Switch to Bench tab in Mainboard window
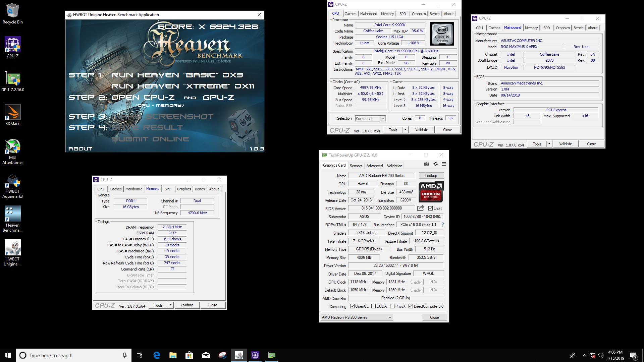 pyautogui.click(x=578, y=28)
